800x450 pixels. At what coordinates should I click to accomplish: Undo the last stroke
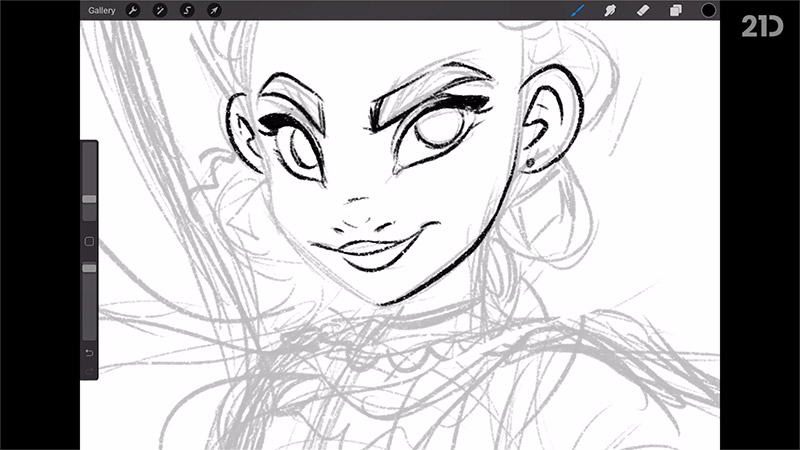click(89, 353)
